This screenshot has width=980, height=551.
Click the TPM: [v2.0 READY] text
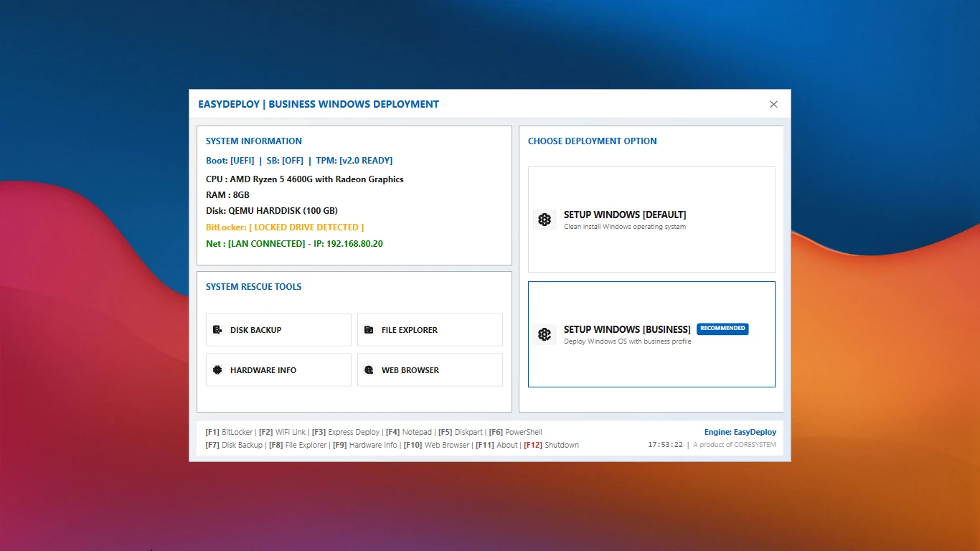click(354, 161)
